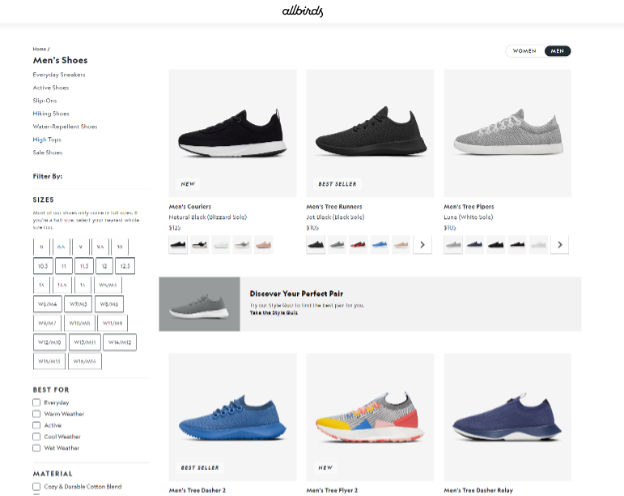Select size 10.5 filter button
Viewport: 624px width, 496px height.
[x=42, y=266]
